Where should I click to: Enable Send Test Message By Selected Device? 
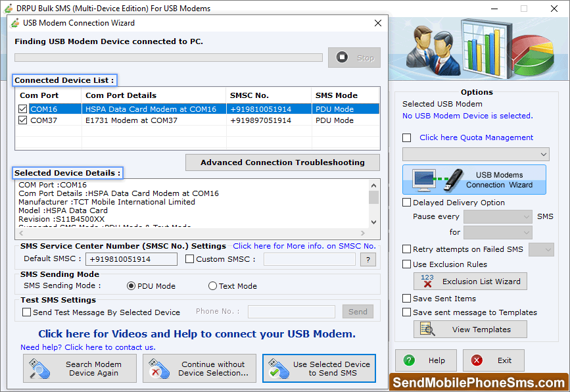(26, 312)
